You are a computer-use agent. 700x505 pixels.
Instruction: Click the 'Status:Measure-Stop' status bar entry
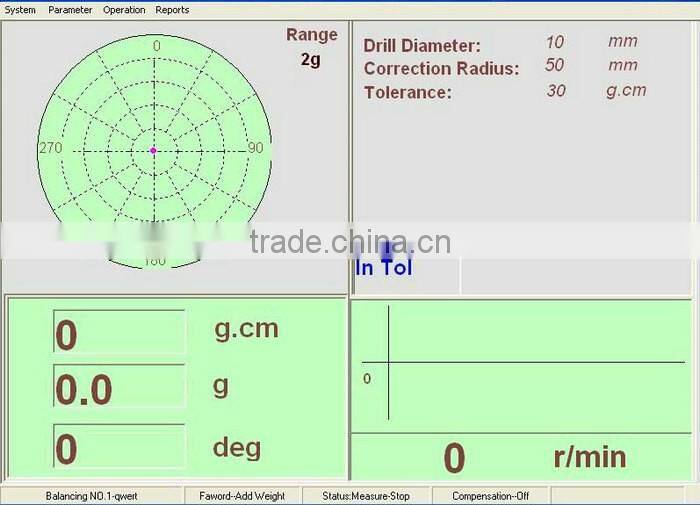(x=366, y=496)
